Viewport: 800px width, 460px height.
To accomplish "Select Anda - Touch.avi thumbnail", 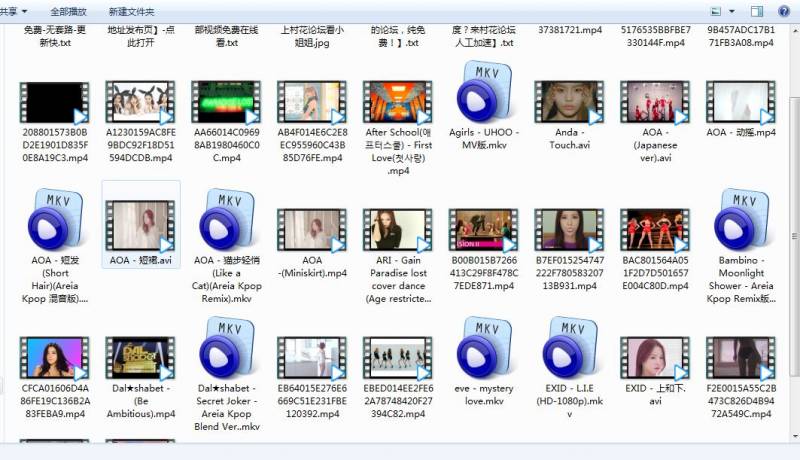I will point(569,103).
